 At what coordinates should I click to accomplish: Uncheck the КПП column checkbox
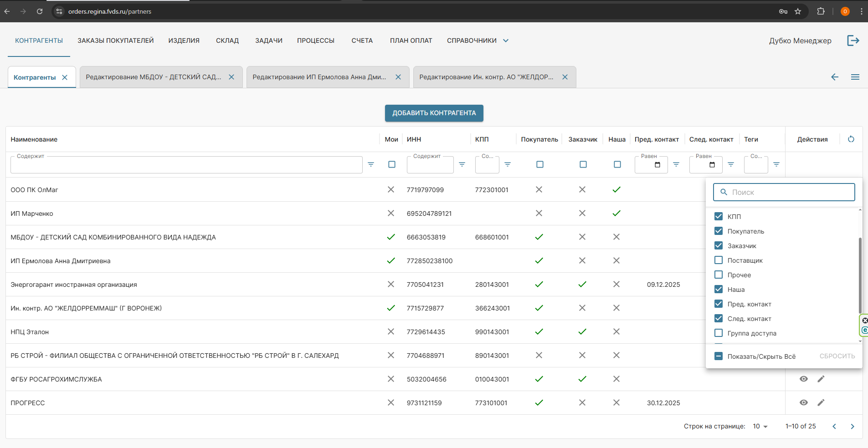[719, 217]
